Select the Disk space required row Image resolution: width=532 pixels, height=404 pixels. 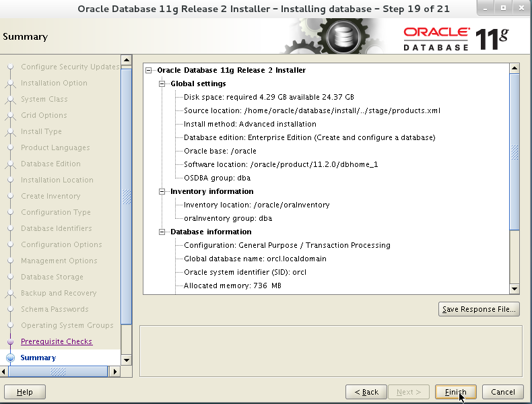click(x=269, y=98)
